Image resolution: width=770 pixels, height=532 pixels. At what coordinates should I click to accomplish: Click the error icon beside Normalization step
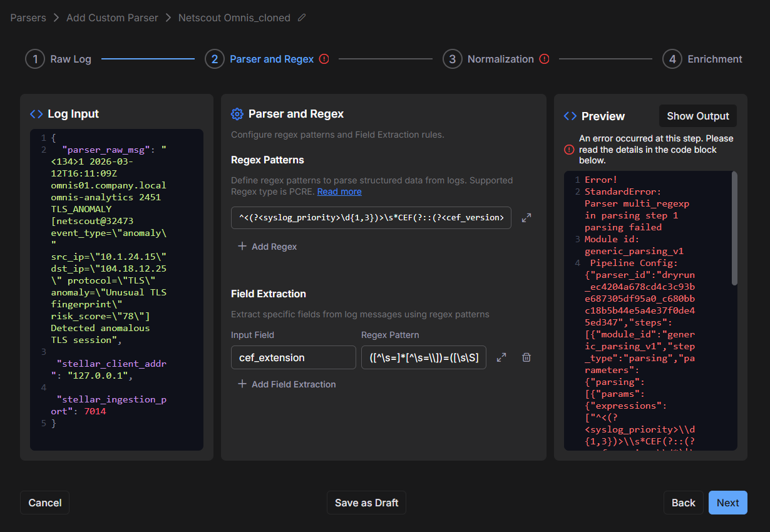click(544, 59)
